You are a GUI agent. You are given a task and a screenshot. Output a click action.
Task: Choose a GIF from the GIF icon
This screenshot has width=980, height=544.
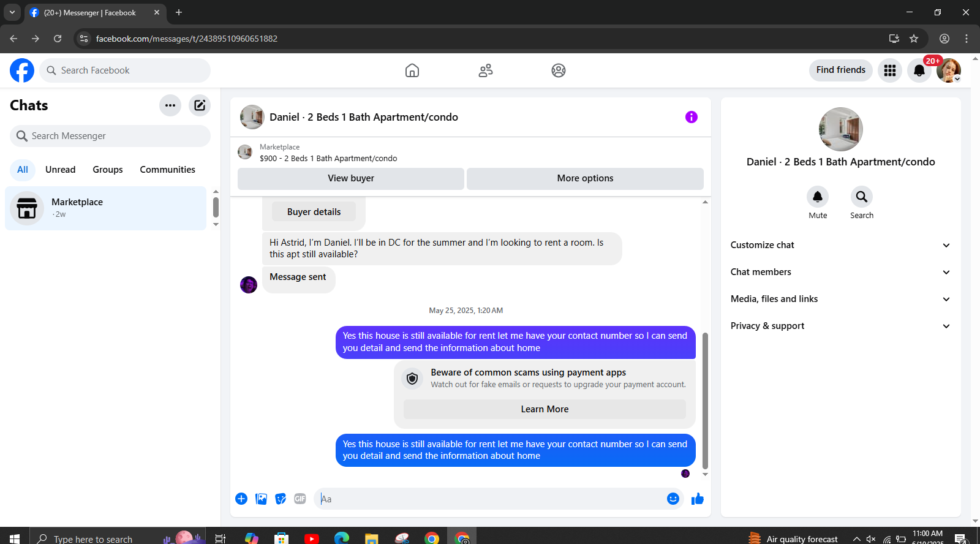[x=300, y=499]
